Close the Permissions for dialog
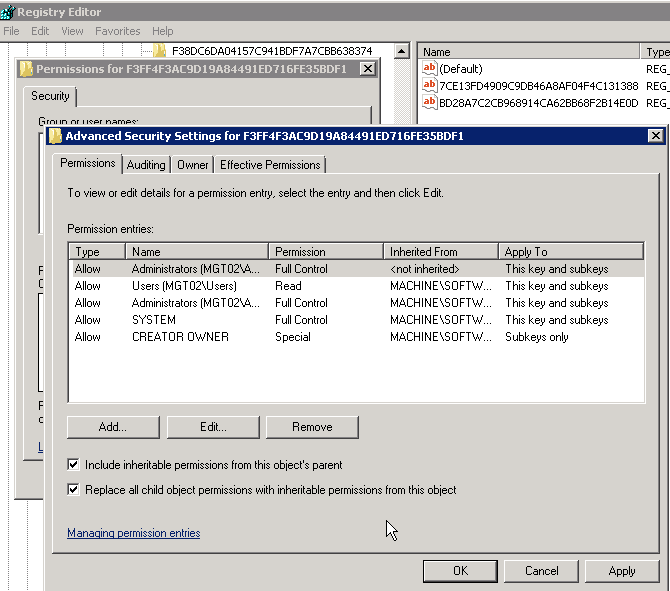This screenshot has width=670, height=591. 367,69
